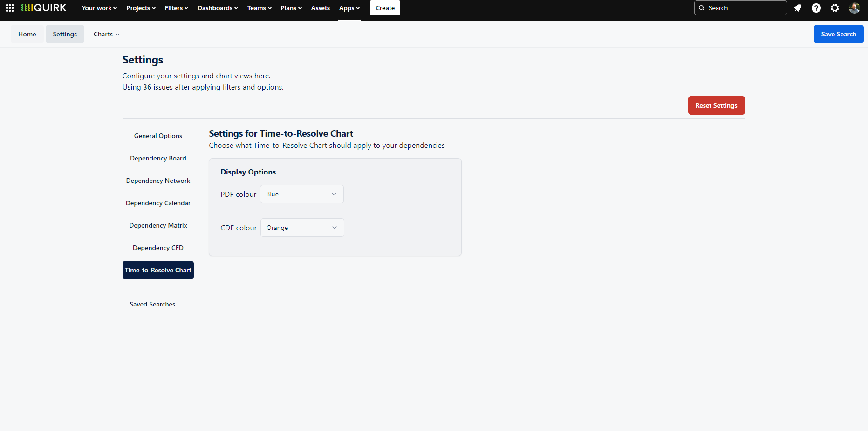This screenshot has width=868, height=431.
Task: Open the app switcher grid icon
Action: point(10,8)
